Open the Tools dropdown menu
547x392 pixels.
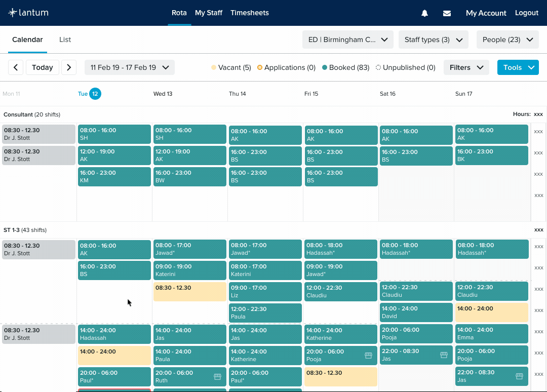coord(518,67)
